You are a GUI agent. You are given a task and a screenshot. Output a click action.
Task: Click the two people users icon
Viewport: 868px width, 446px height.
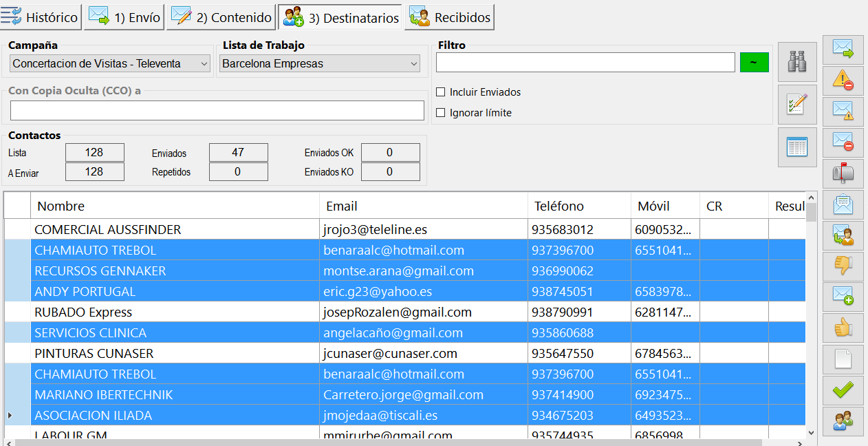click(843, 421)
